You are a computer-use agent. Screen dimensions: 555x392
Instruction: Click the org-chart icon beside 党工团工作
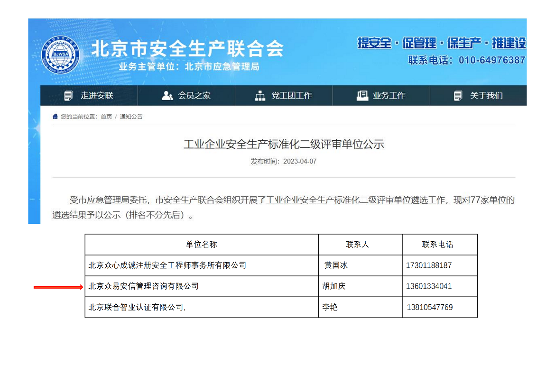pyautogui.click(x=260, y=96)
